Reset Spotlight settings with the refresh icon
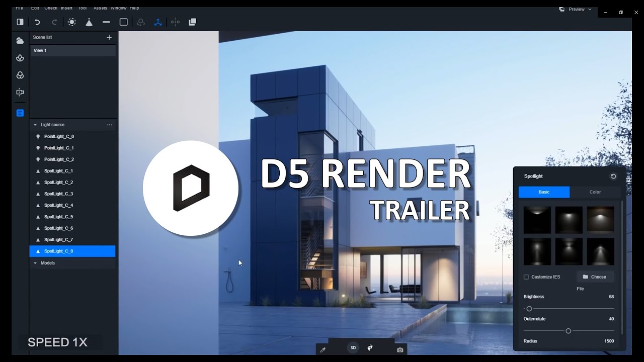 (613, 176)
